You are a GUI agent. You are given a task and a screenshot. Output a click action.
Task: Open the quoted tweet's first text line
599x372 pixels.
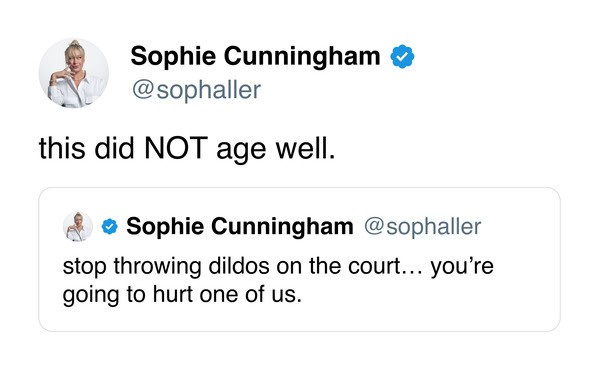(278, 267)
